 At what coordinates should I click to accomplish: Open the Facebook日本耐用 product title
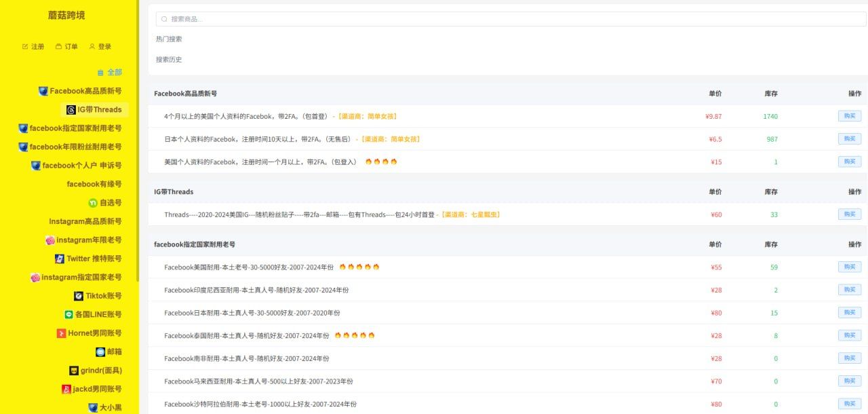click(252, 313)
